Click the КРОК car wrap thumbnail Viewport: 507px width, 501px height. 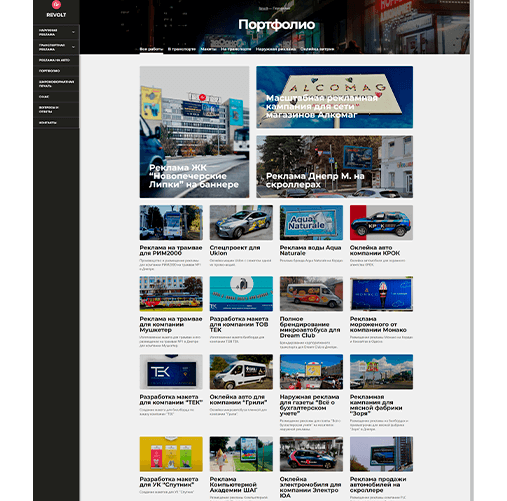(x=381, y=223)
